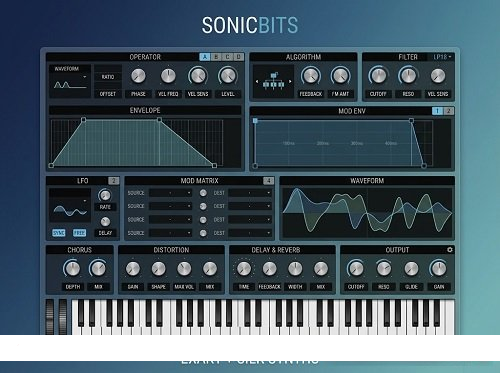The image size is (500, 373).
Task: Click the Algorithm Feedback knob
Action: 311,76
